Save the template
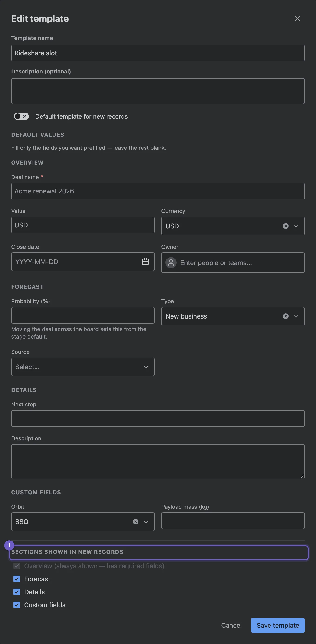 click(x=277, y=625)
